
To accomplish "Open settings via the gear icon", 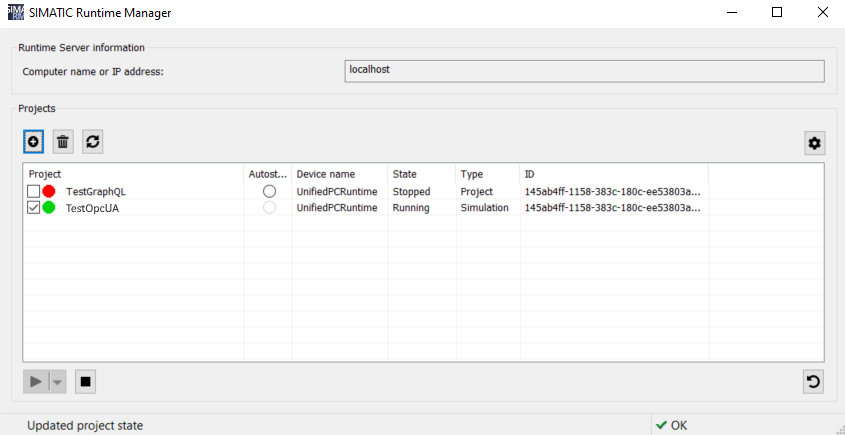I will click(x=814, y=143).
